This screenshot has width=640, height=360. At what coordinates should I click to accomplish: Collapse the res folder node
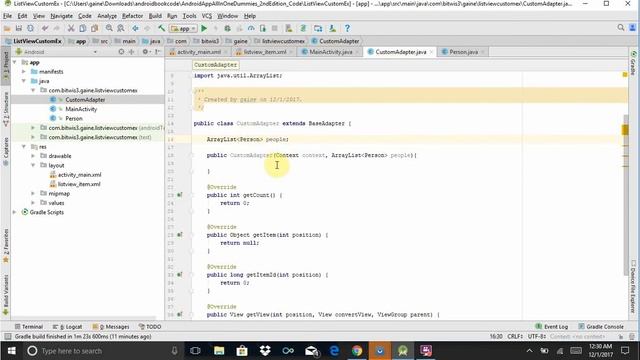tap(24, 147)
